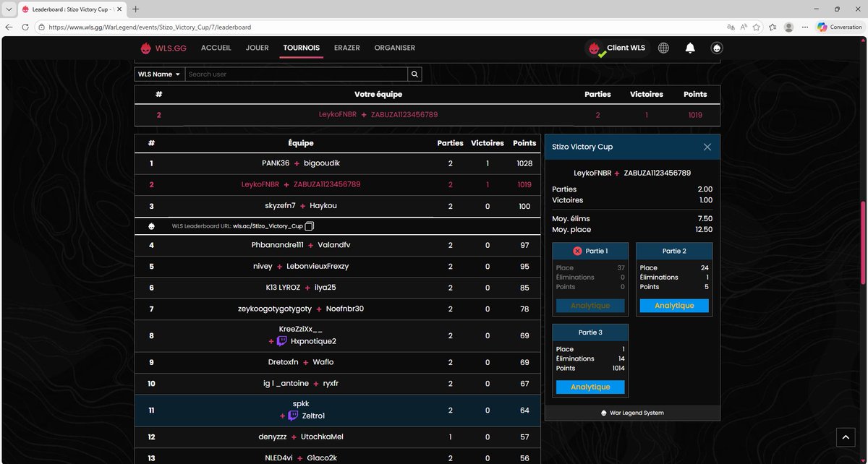Click the browser back arrow
The height and width of the screenshot is (464, 868).
coord(9,27)
